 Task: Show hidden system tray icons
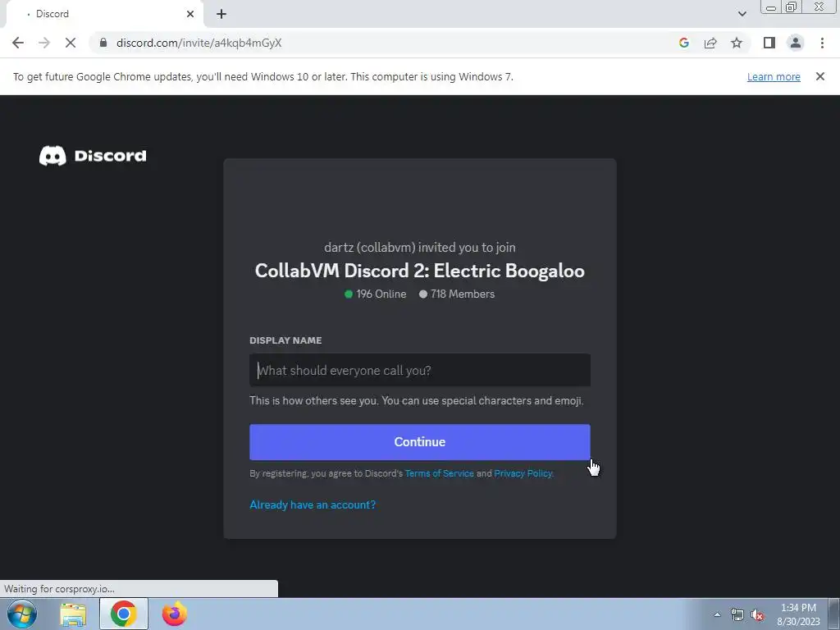pos(717,614)
